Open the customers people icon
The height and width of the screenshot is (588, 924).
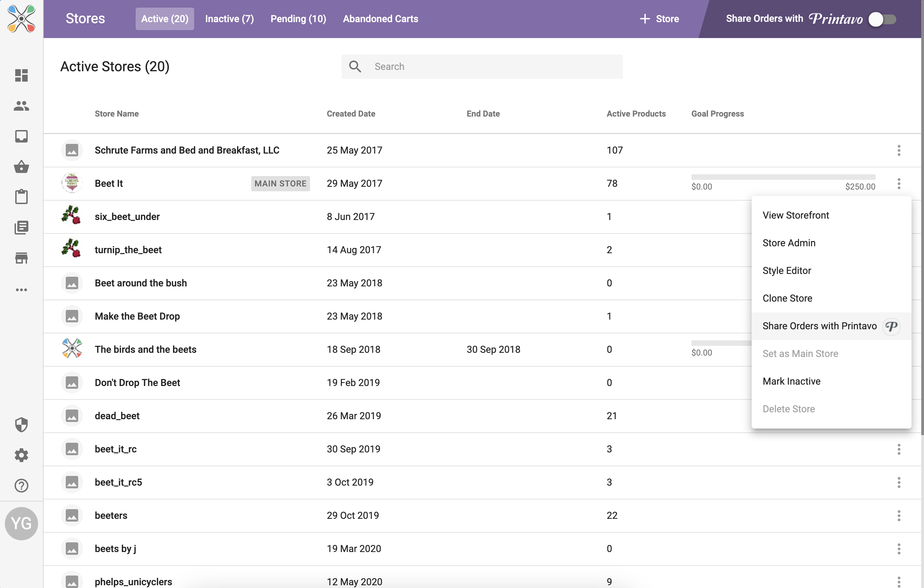[21, 106]
